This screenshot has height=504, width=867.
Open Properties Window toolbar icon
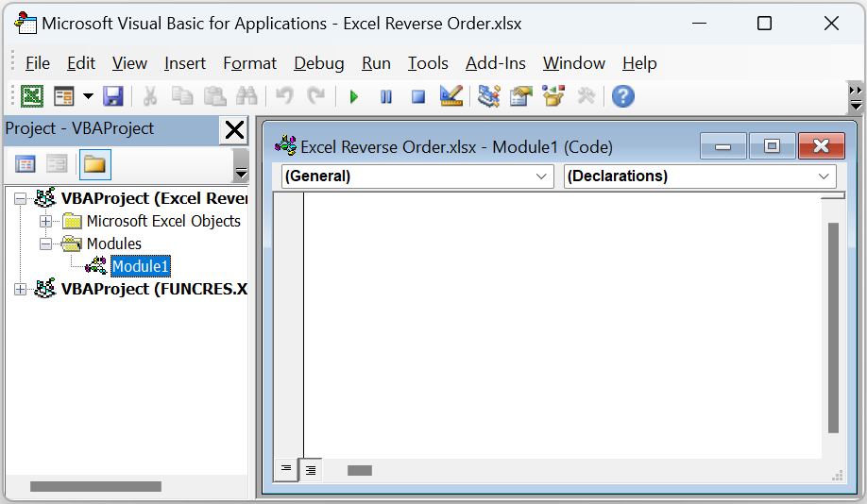pyautogui.click(x=521, y=96)
